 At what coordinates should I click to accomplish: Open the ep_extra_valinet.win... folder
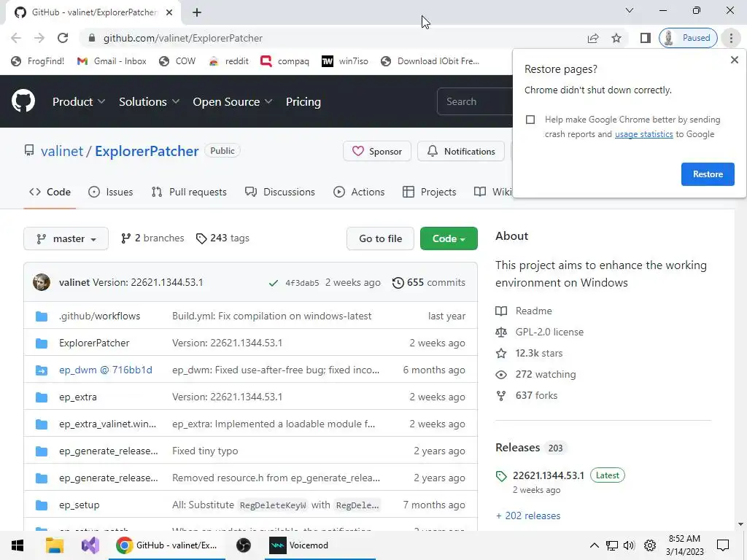pos(108,424)
